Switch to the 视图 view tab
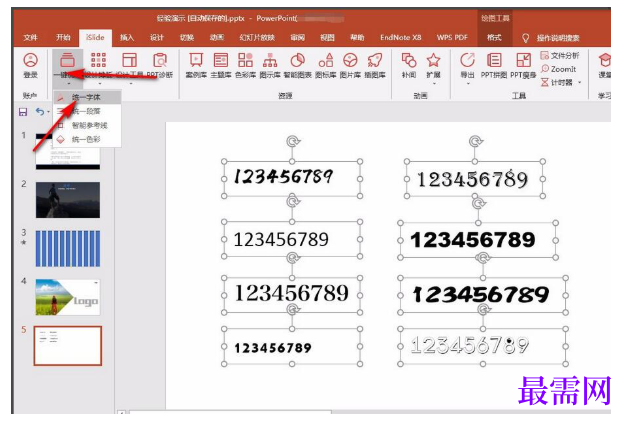 327,37
